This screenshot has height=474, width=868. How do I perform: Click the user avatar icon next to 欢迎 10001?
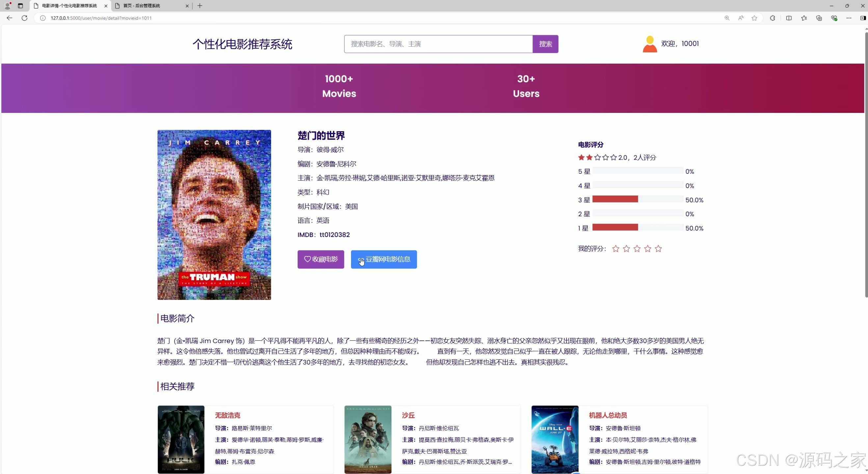[x=649, y=43]
